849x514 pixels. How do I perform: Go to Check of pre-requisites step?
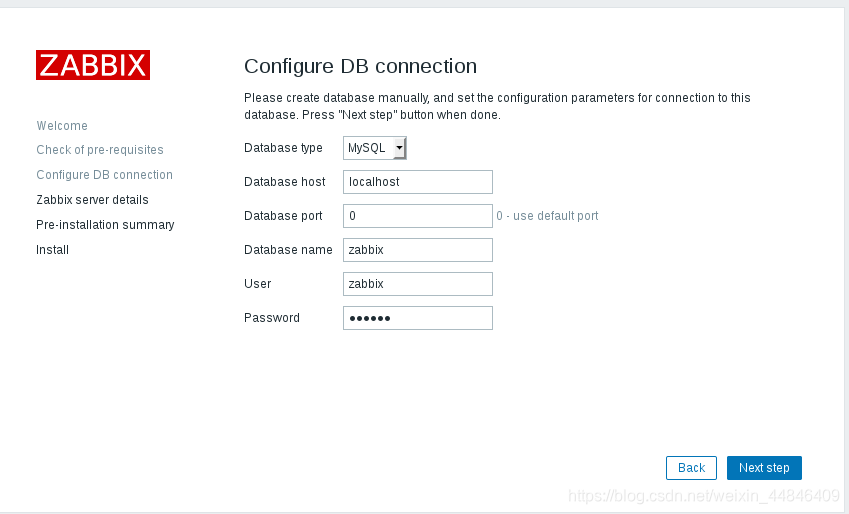[x=100, y=150]
